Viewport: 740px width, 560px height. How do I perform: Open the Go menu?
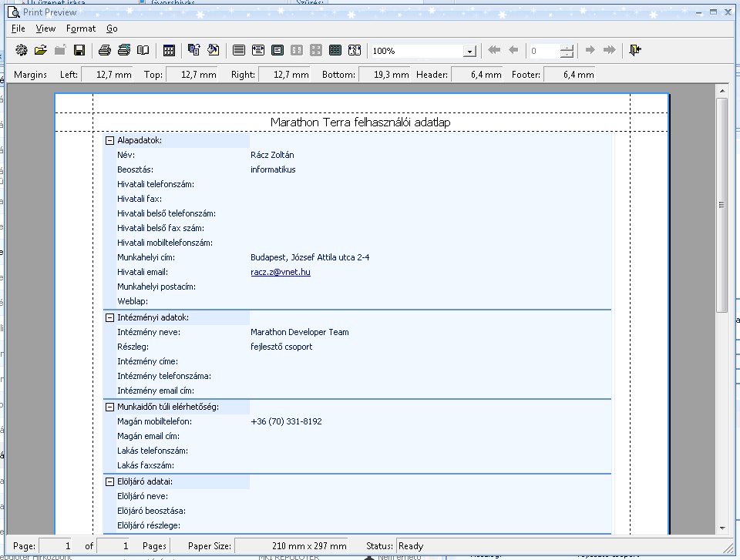pos(112,29)
